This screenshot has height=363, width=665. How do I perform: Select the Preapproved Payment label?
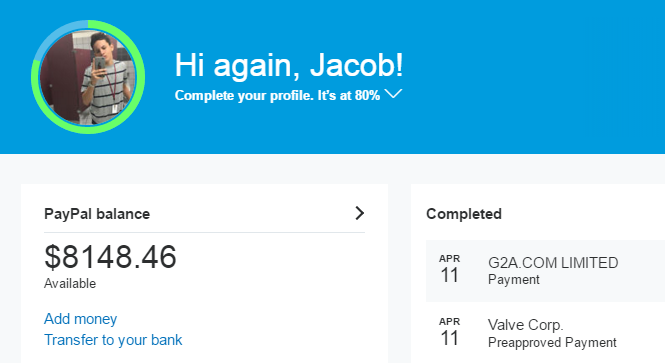[x=552, y=342]
